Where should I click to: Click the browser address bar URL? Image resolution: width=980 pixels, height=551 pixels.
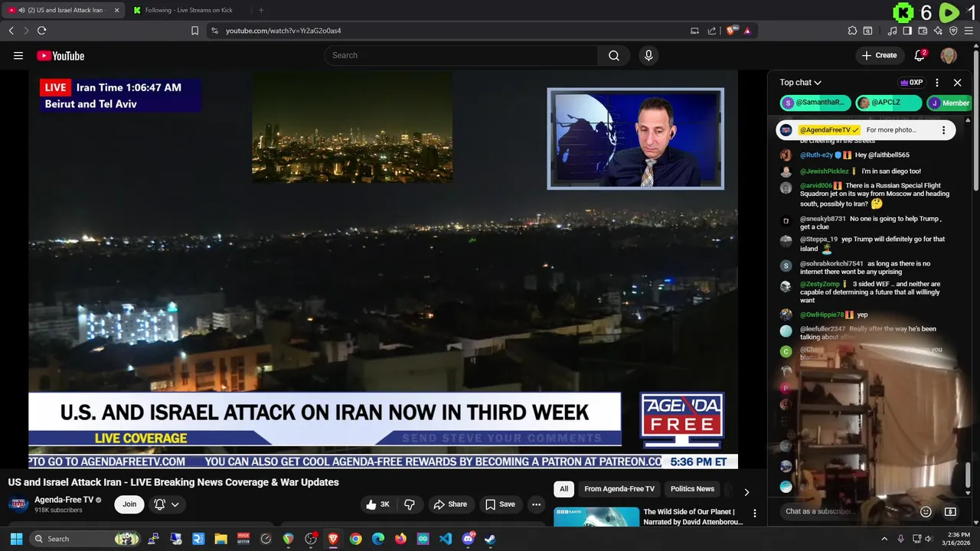(x=283, y=31)
